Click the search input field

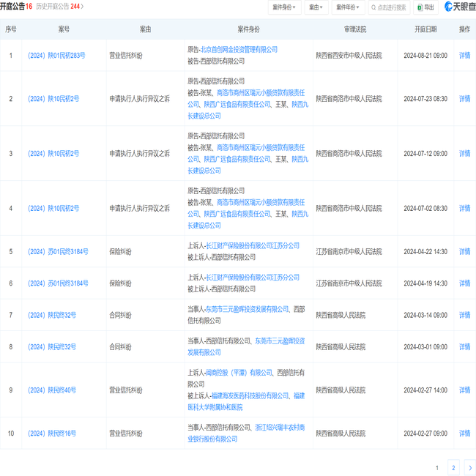[x=389, y=7]
